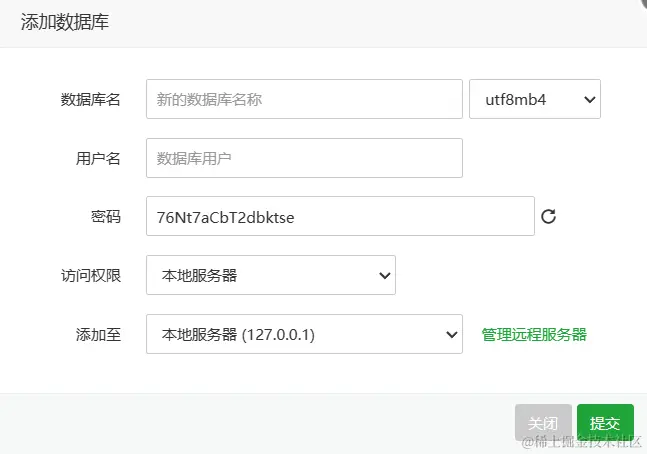Click the 添加数据库 dialog title
This screenshot has height=454, width=647.
[x=64, y=22]
